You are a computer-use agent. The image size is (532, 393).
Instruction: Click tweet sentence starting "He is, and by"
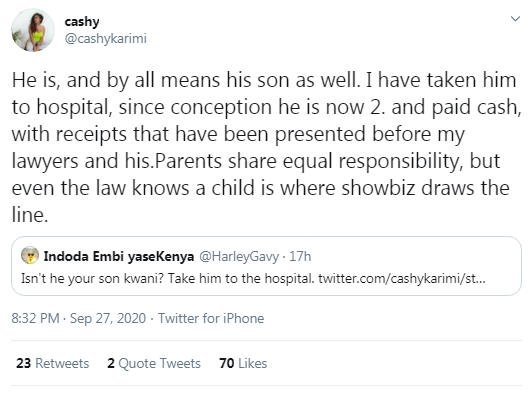click(x=186, y=80)
